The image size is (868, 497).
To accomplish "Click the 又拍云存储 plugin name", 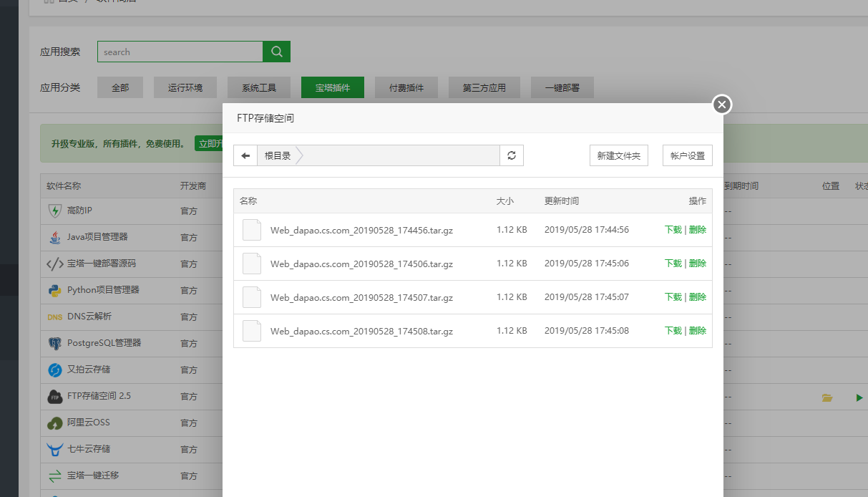I will [x=89, y=370].
